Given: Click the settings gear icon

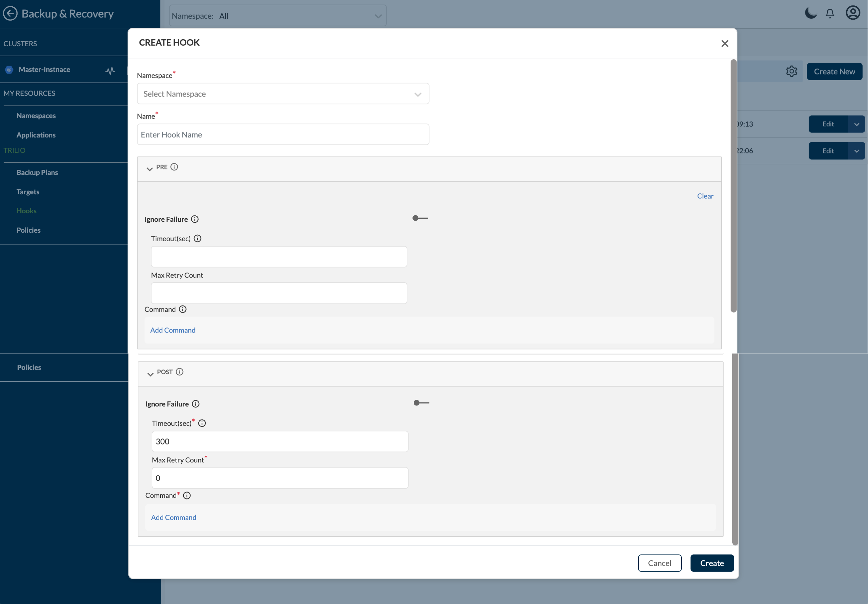Looking at the screenshot, I should pyautogui.click(x=792, y=71).
